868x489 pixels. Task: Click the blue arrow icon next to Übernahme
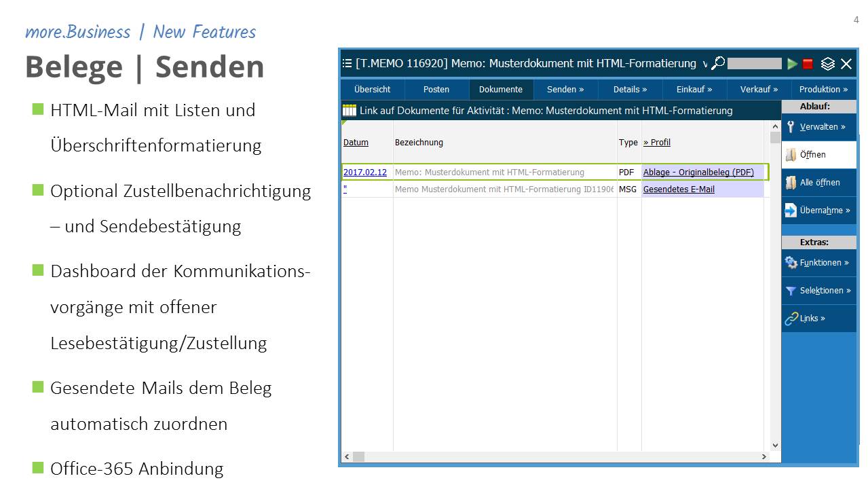click(791, 211)
